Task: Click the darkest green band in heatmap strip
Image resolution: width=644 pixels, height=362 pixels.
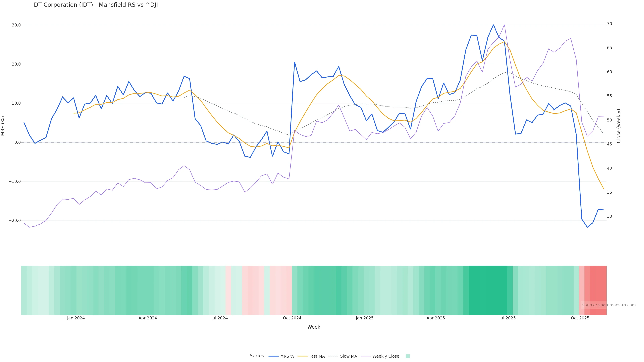Action: tap(488, 290)
